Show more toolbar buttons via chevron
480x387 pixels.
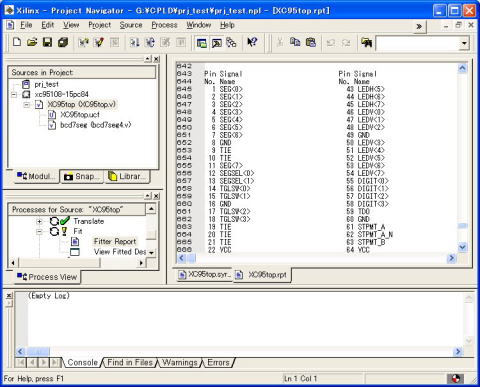tap(419, 26)
